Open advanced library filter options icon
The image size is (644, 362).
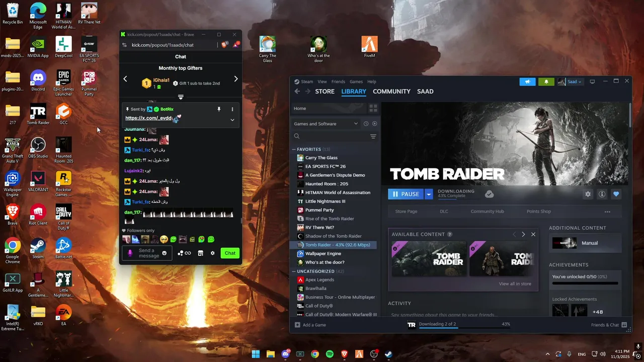point(373,136)
